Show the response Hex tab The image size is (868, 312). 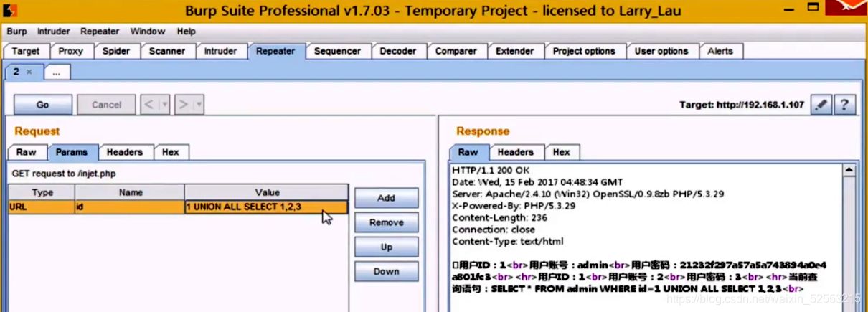(562, 152)
